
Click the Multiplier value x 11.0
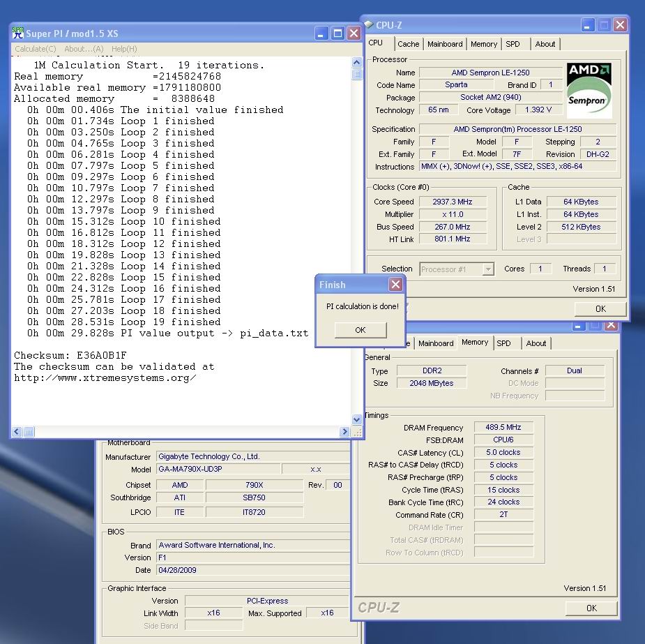pos(453,214)
